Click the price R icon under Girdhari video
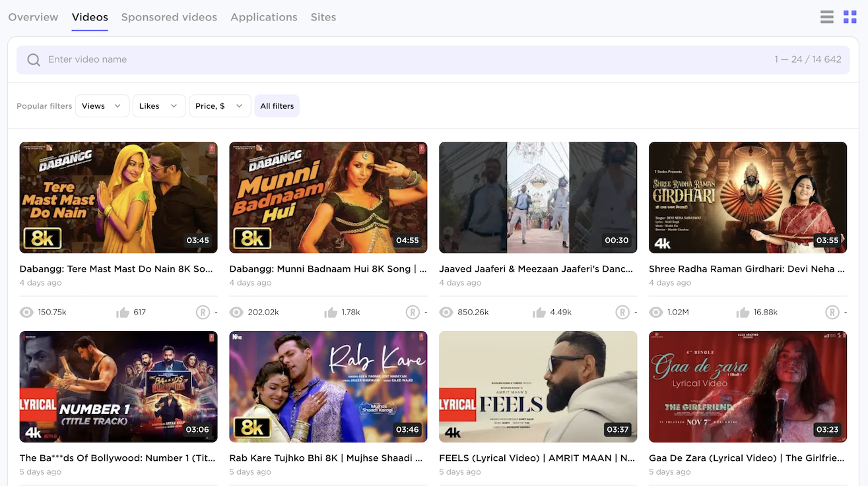Viewport: 868px width, 486px height. pyautogui.click(x=832, y=312)
